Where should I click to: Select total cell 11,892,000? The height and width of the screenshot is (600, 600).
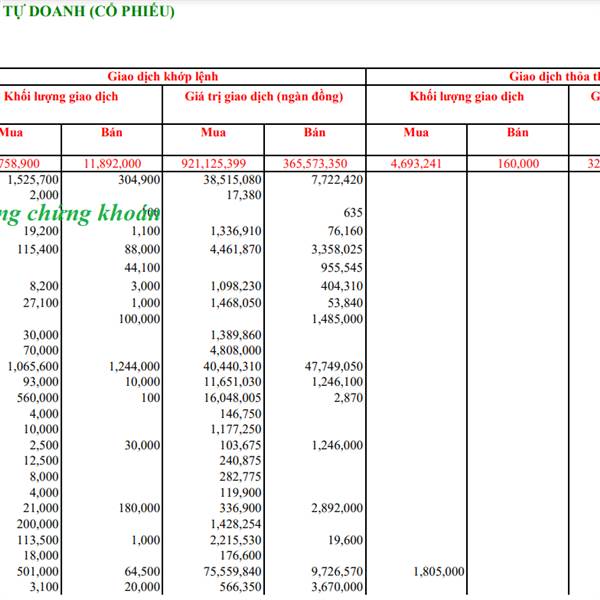click(x=112, y=164)
